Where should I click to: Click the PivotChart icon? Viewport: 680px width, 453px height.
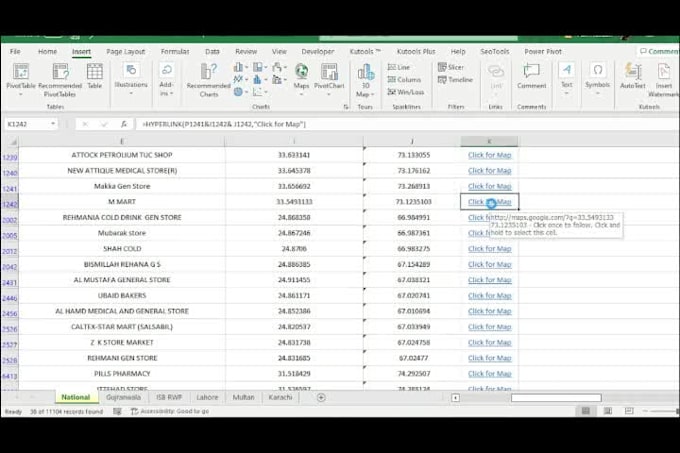[x=329, y=76]
